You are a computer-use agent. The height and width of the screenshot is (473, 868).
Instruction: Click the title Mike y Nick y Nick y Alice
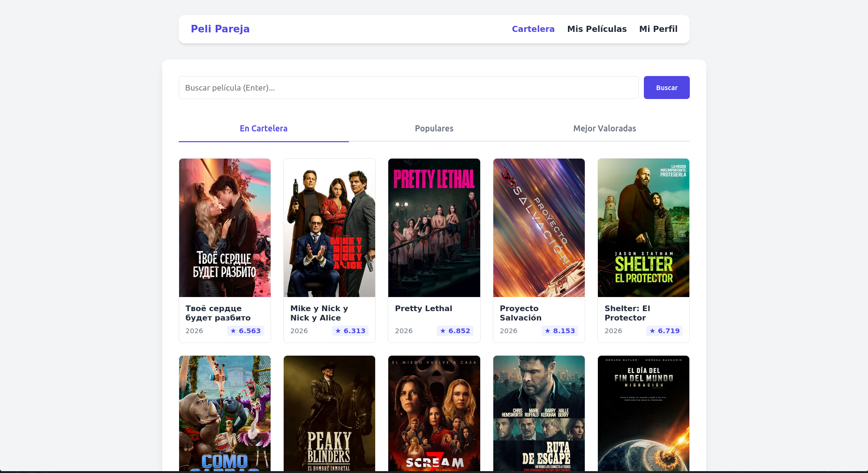point(319,313)
